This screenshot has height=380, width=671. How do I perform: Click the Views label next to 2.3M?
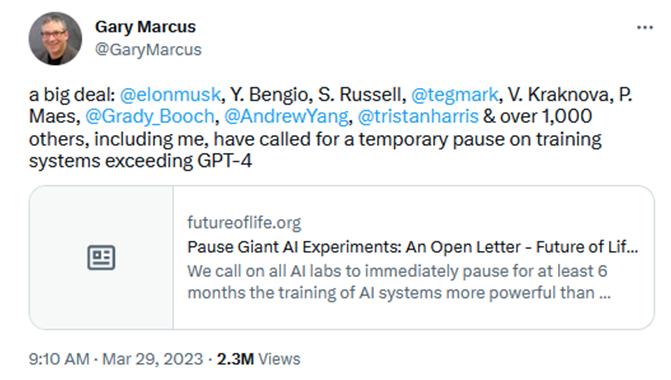point(279,359)
